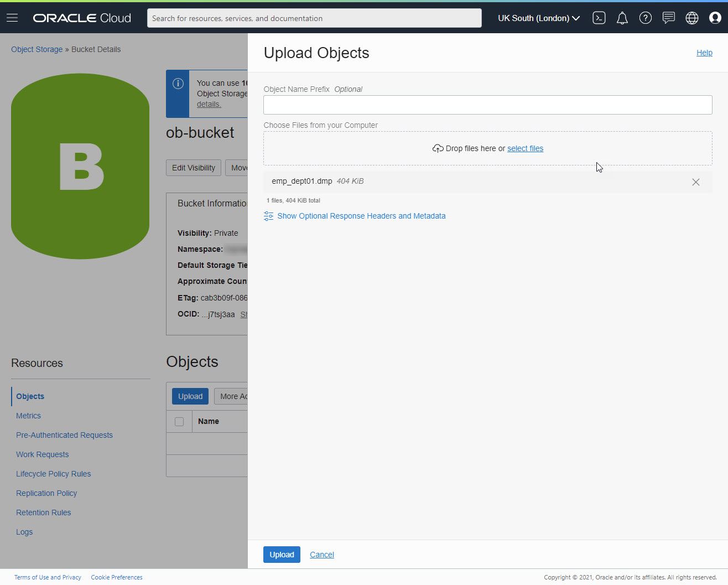The image size is (728, 585).
Task: Focus the Object Name Prefix field
Action: (488, 105)
